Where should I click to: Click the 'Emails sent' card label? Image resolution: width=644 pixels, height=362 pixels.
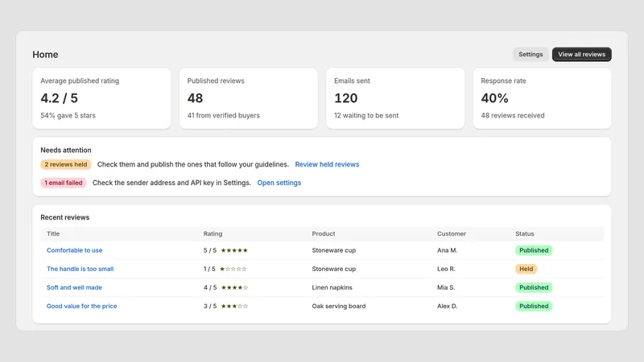pyautogui.click(x=352, y=81)
